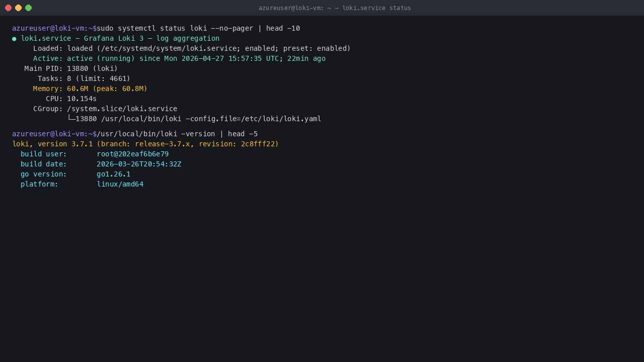Click the '/usr/local/bin/loki -version' command
This screenshot has height=362, width=644.
156,134
